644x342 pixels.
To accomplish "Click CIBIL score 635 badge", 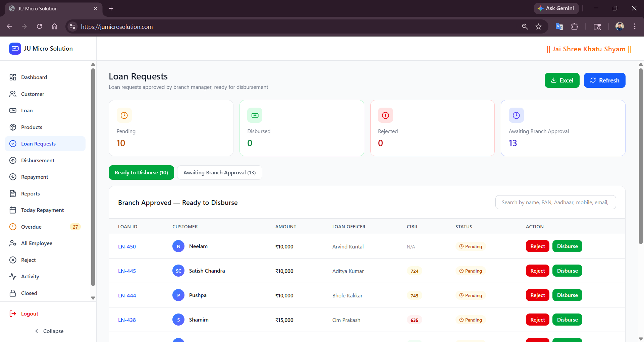I will [414, 320].
